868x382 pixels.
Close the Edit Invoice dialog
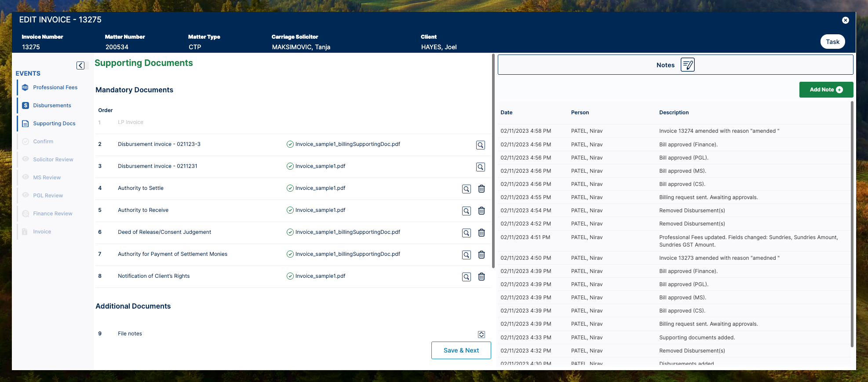[845, 20]
